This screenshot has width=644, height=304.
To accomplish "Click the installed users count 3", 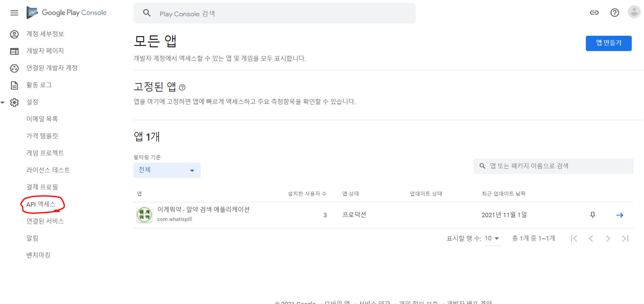I will click(325, 215).
